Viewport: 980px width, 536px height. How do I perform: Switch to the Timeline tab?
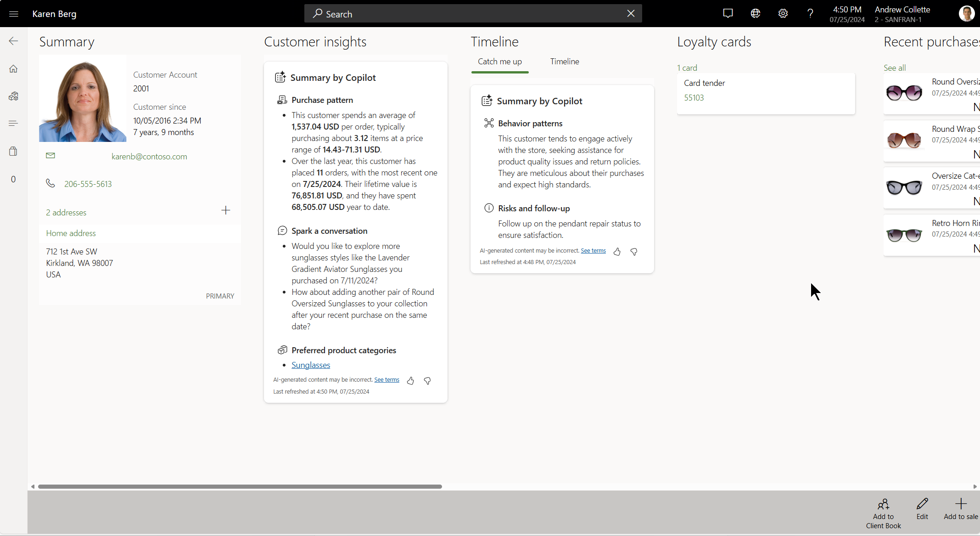pyautogui.click(x=565, y=62)
